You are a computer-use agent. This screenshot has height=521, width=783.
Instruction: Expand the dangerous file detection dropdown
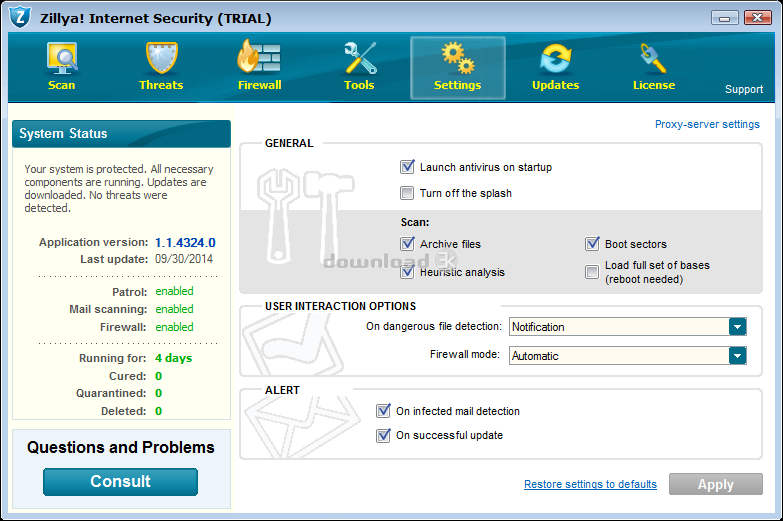point(737,327)
